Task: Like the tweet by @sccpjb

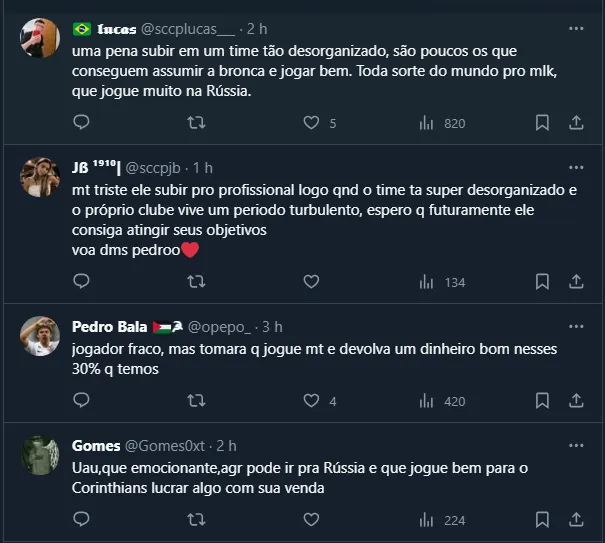Action: 311,282
